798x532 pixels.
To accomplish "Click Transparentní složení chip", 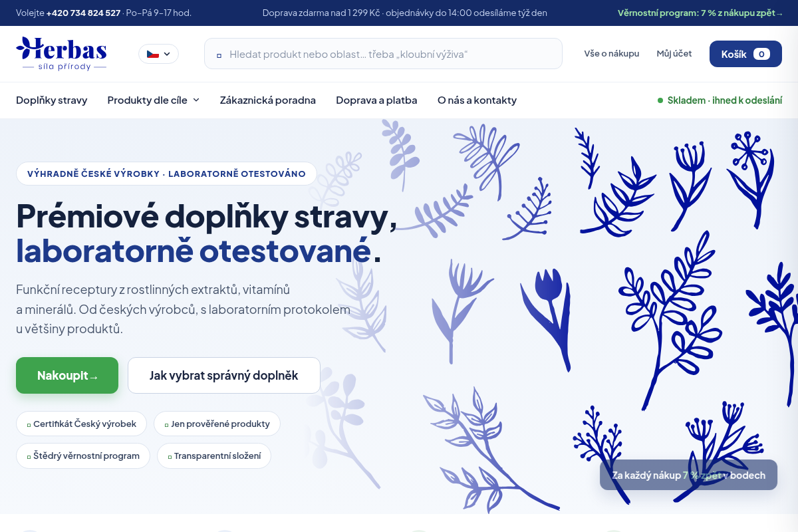I will click(x=214, y=456).
